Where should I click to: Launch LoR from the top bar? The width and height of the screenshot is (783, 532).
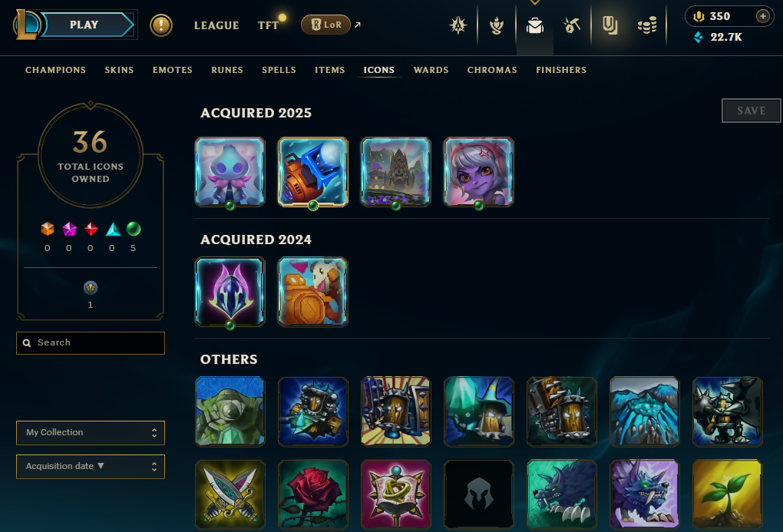pyautogui.click(x=325, y=25)
